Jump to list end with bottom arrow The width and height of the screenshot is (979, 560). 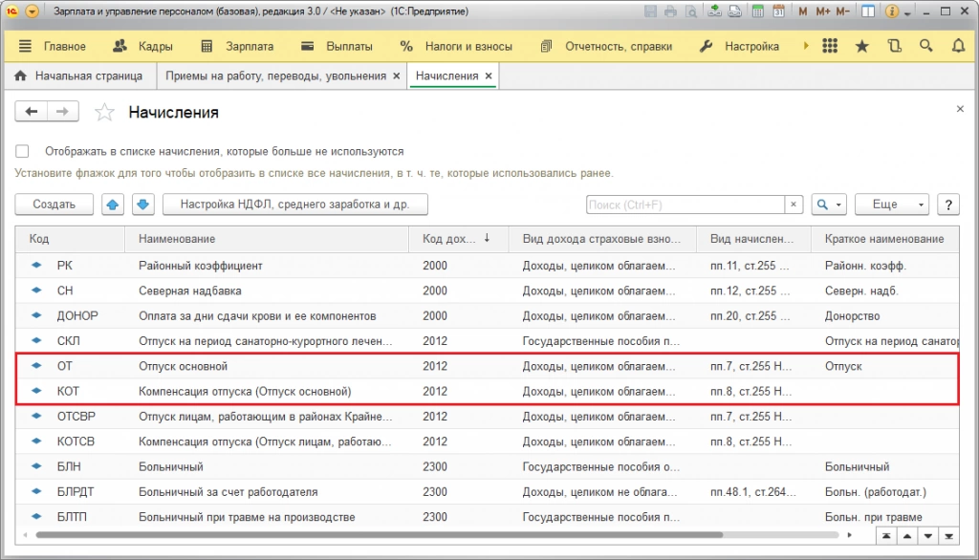coord(949,535)
